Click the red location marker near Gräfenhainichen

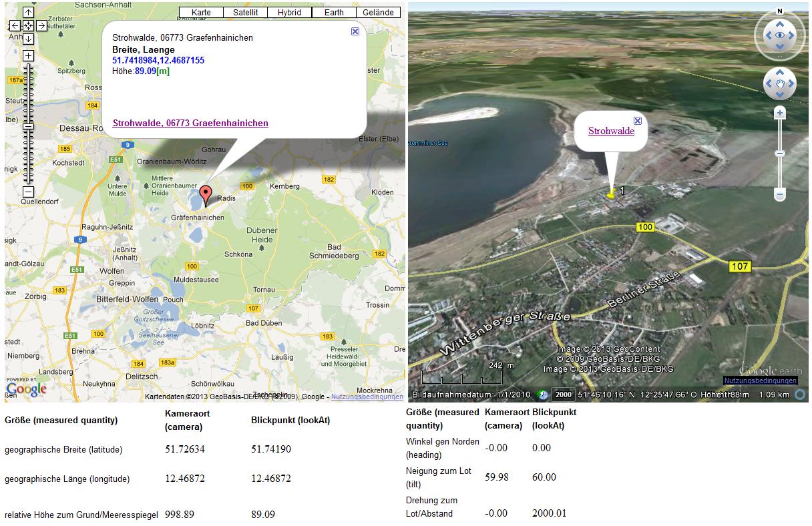point(206,195)
